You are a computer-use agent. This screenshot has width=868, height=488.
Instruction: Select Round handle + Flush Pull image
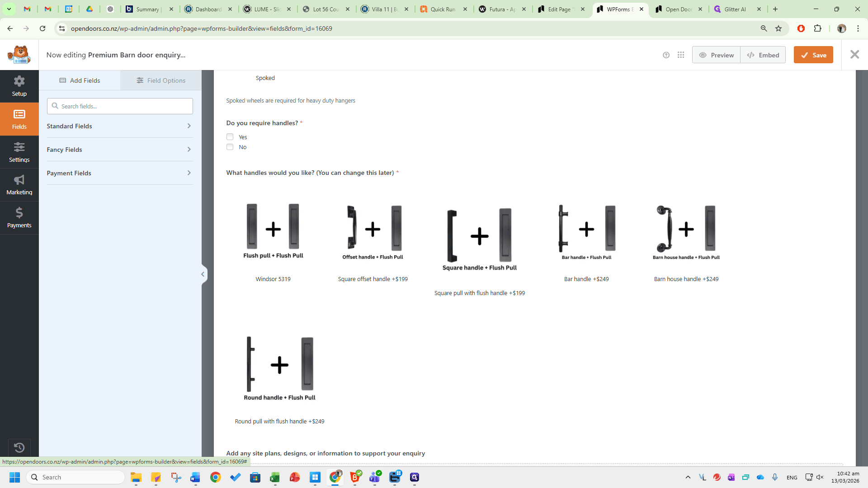pos(279,368)
